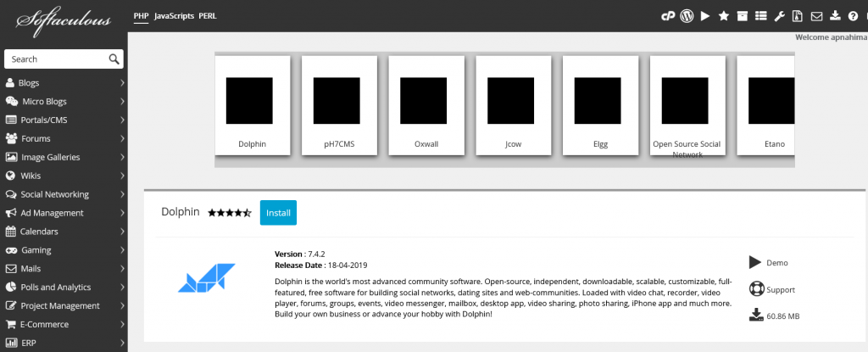Select the Dolphin script card
This screenshot has height=352, width=868.
pyautogui.click(x=253, y=105)
